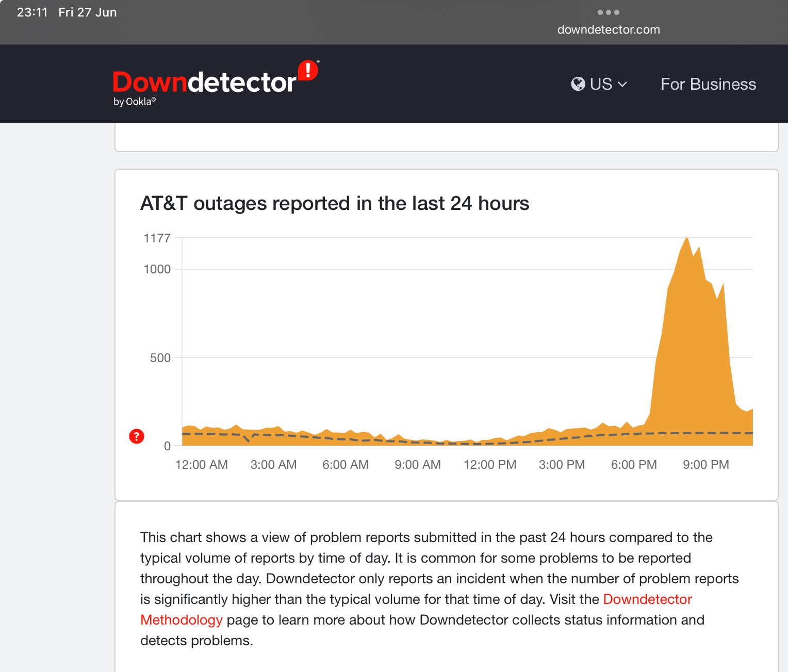Tap the Fri 27 Jun date in status bar
The image size is (788, 672).
pyautogui.click(x=88, y=12)
